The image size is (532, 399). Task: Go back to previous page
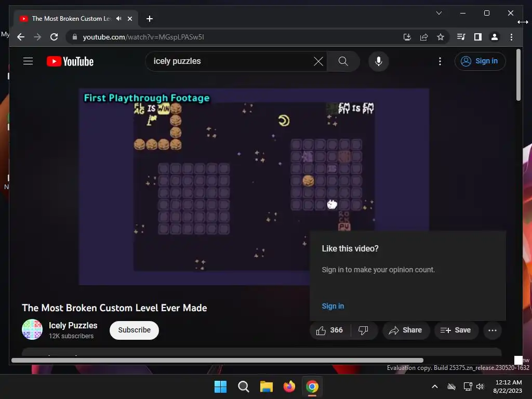tap(21, 37)
